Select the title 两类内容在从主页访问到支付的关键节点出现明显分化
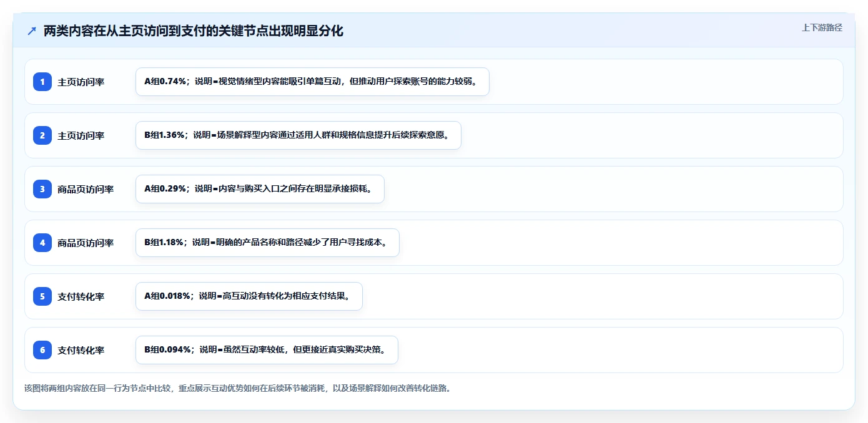Viewport: 868px width, 423px height. pyautogui.click(x=194, y=31)
